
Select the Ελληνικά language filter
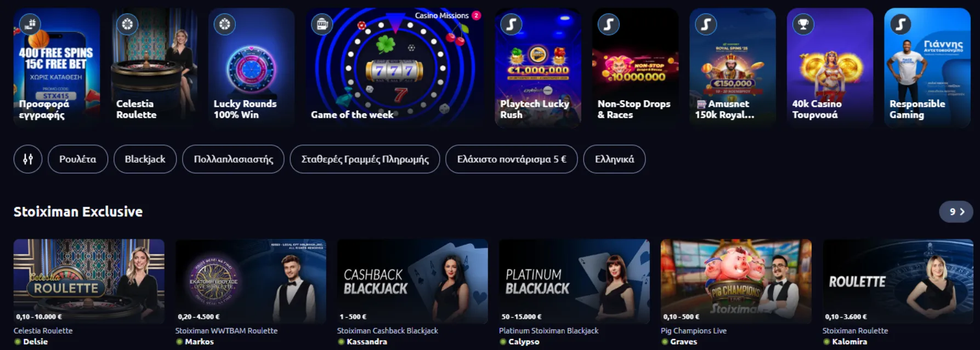point(614,159)
